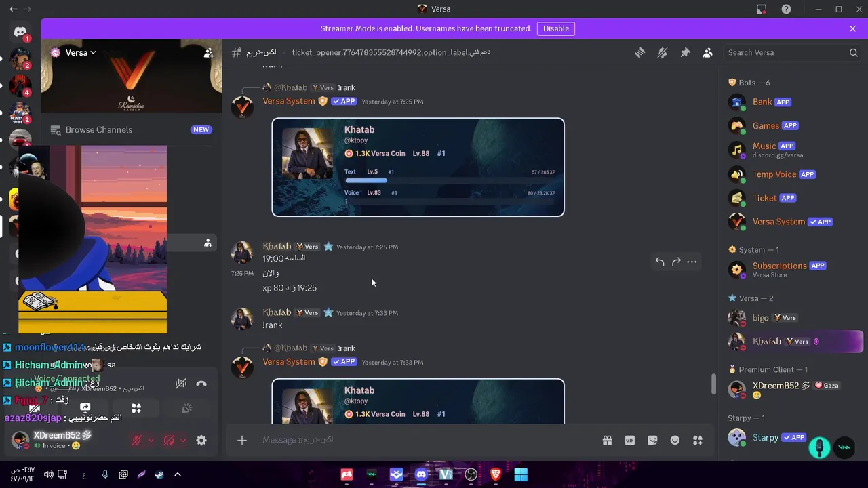Click Voice Connected status text

66,379
